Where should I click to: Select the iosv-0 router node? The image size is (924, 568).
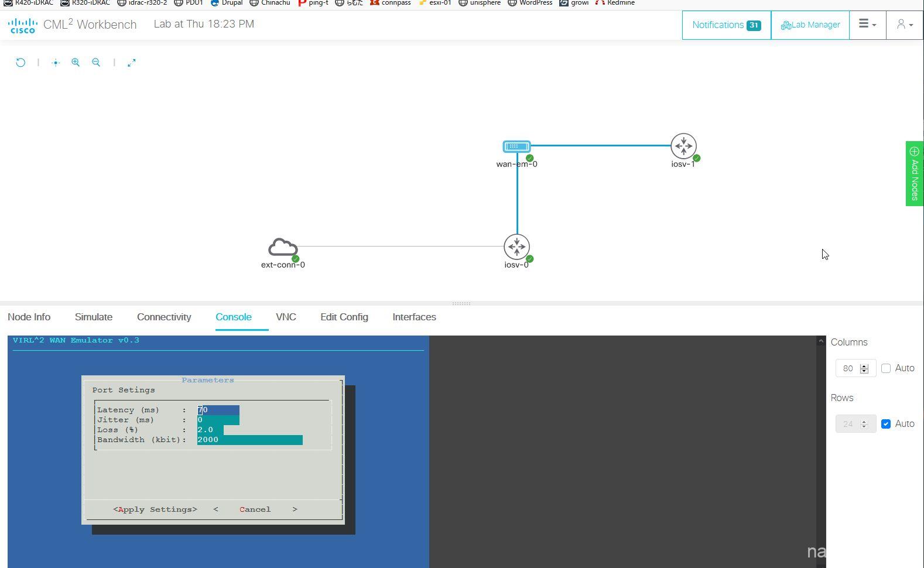pyautogui.click(x=516, y=247)
